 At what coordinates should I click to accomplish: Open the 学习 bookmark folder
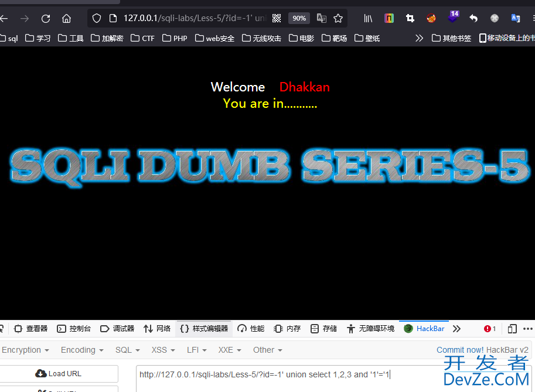(38, 38)
